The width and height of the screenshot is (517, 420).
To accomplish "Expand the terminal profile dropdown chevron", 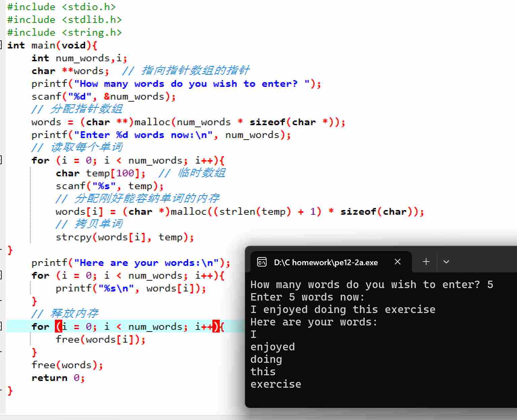I will click(446, 262).
